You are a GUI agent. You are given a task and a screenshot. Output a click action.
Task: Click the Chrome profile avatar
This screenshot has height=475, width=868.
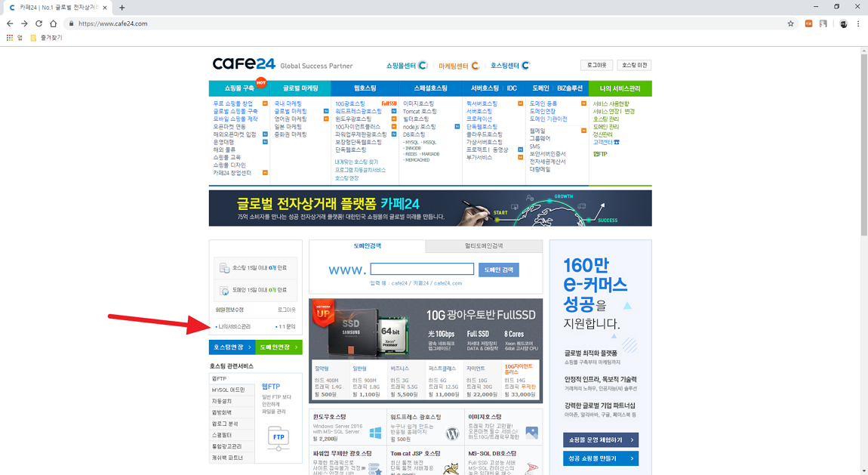click(x=843, y=24)
